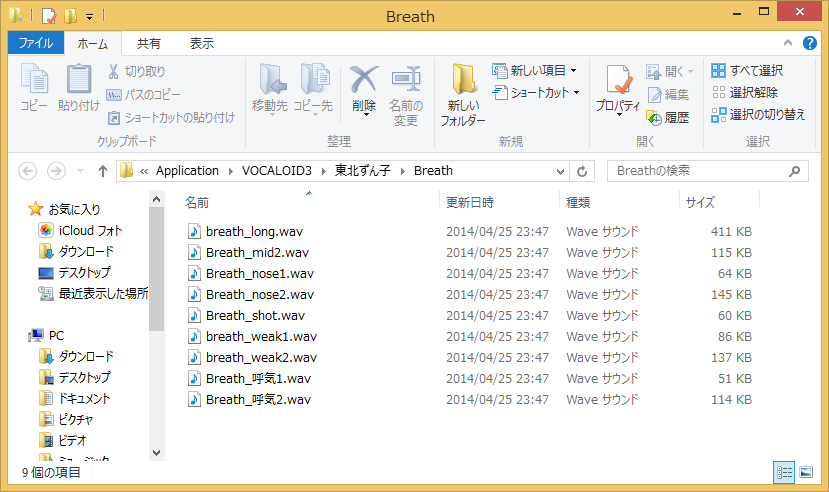Sort by Type (種類) column header
This screenshot has height=492, width=829.
pos(578,202)
